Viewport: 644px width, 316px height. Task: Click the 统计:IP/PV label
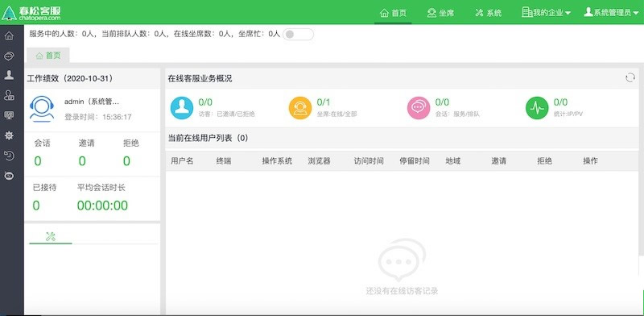coord(568,114)
